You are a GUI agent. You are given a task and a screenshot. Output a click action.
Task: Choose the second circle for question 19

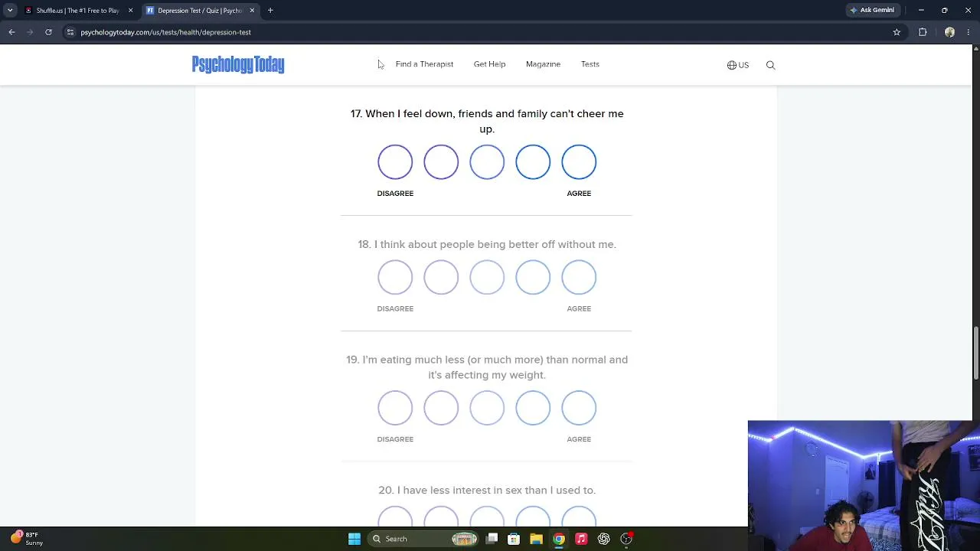pyautogui.click(x=441, y=408)
